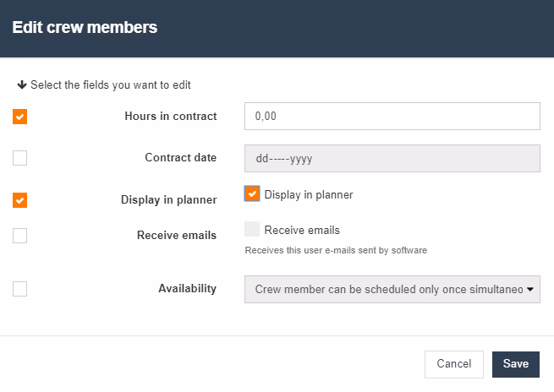Enable editing of the Contract date field

coord(19,158)
